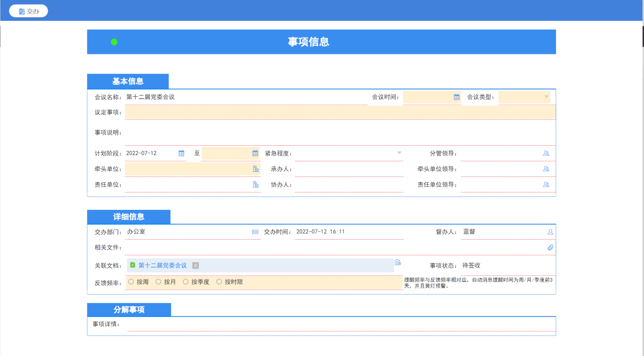The width and height of the screenshot is (644, 356).
Task: Open the 牵头单位 organization picker icon
Action: point(256,169)
